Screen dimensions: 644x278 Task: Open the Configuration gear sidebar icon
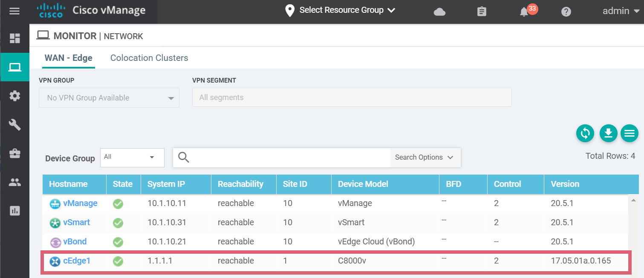[15, 96]
